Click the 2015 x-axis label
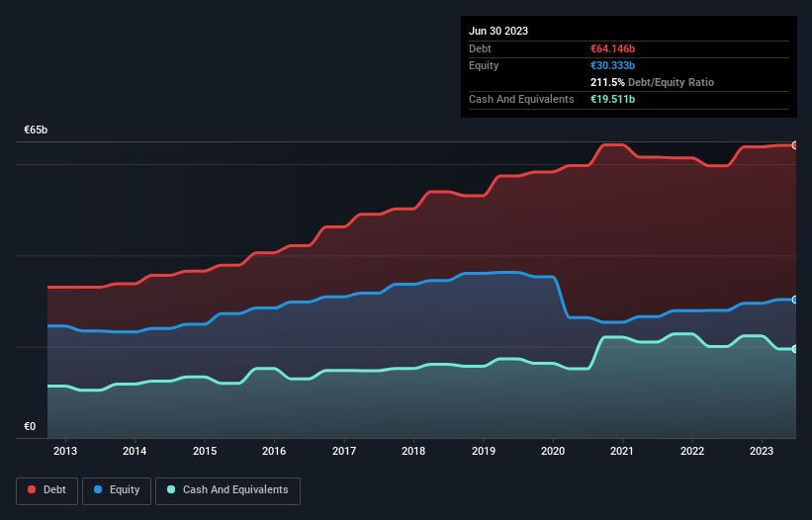Image resolution: width=812 pixels, height=520 pixels. point(205,451)
